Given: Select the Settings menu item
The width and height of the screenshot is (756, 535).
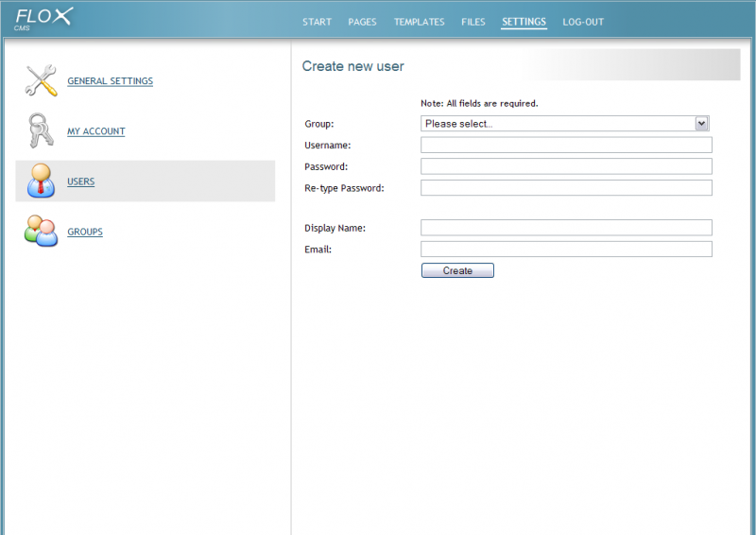Looking at the screenshot, I should click(x=524, y=22).
